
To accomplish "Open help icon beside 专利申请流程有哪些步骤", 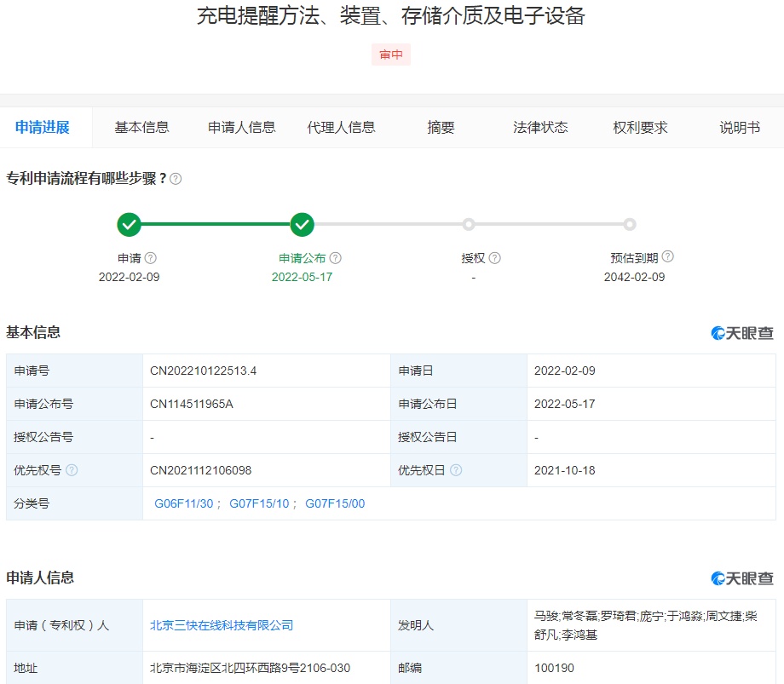I will pyautogui.click(x=176, y=179).
